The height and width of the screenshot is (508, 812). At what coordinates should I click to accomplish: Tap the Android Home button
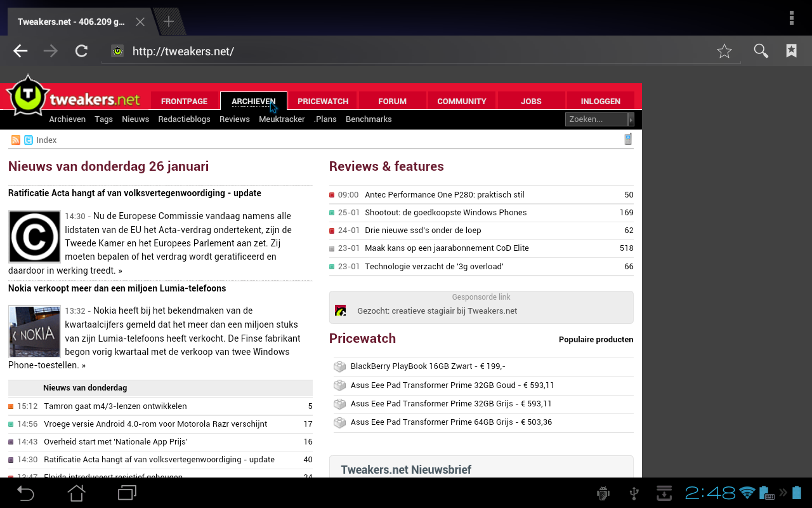coord(76,493)
